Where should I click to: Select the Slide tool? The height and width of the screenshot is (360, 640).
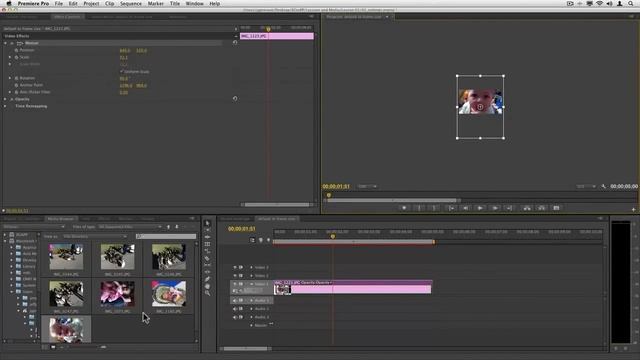point(207,272)
